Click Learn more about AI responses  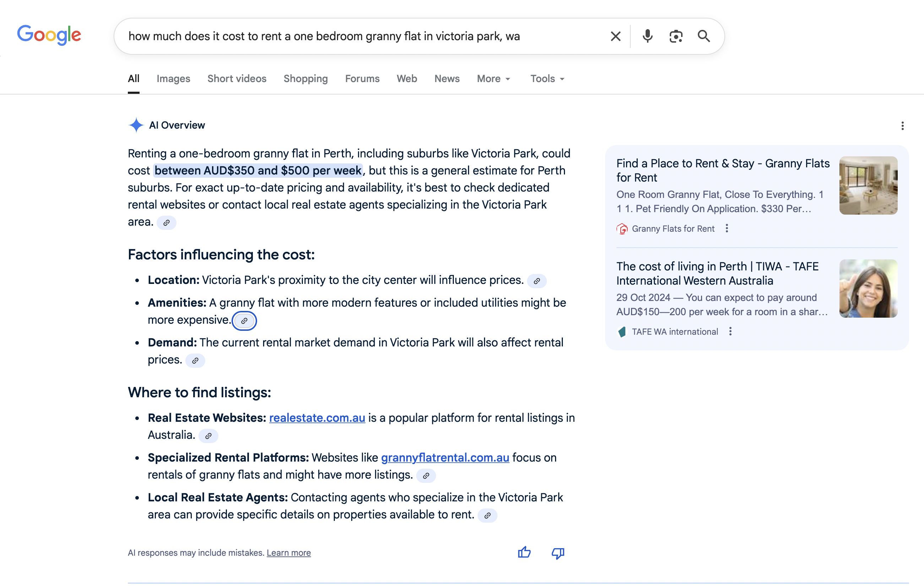[x=289, y=553]
